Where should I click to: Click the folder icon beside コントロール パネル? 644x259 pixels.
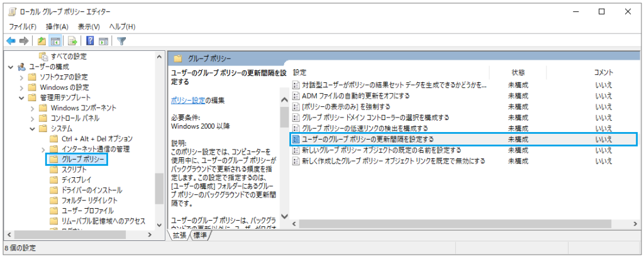click(x=43, y=118)
